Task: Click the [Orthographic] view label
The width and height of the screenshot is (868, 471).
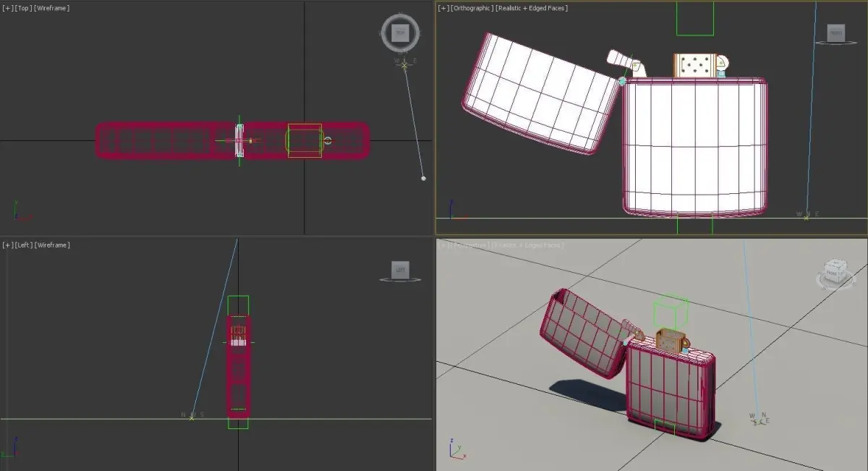Action: (x=472, y=8)
